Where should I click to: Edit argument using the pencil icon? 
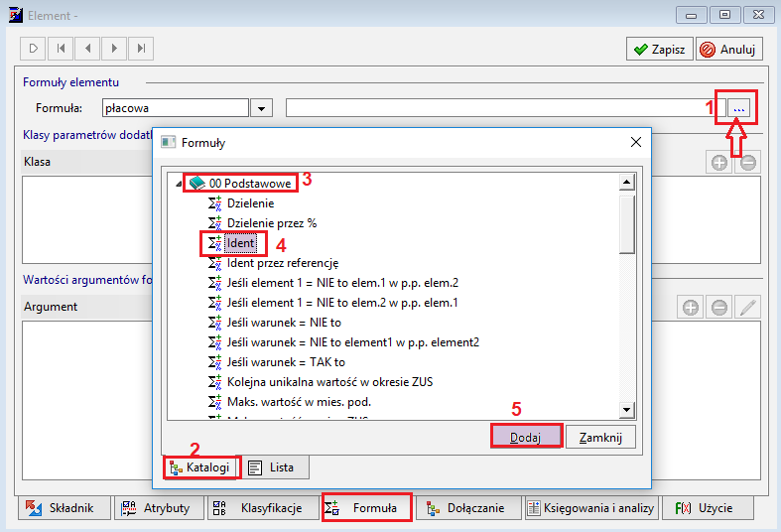pos(747,308)
